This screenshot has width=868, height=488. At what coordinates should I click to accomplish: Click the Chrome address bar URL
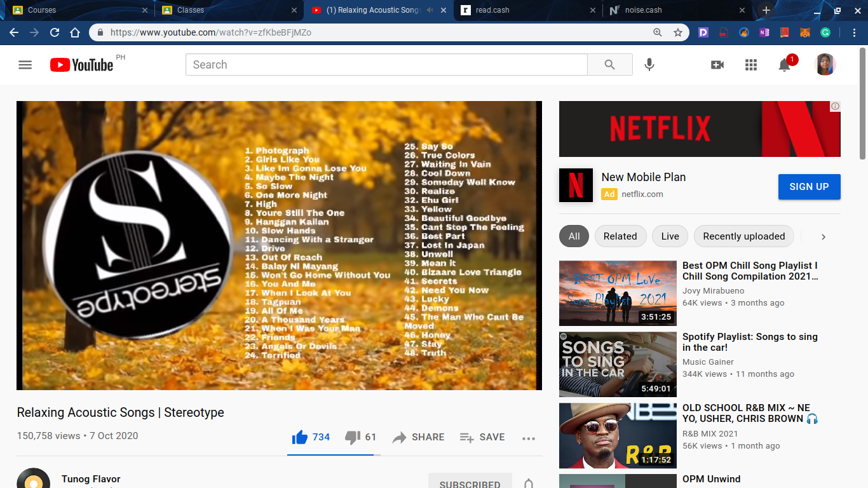click(x=211, y=32)
